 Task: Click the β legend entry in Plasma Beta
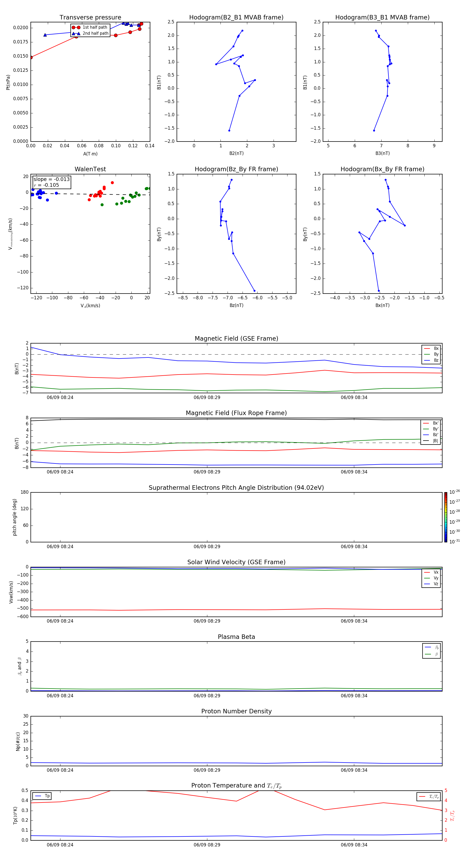(x=431, y=654)
